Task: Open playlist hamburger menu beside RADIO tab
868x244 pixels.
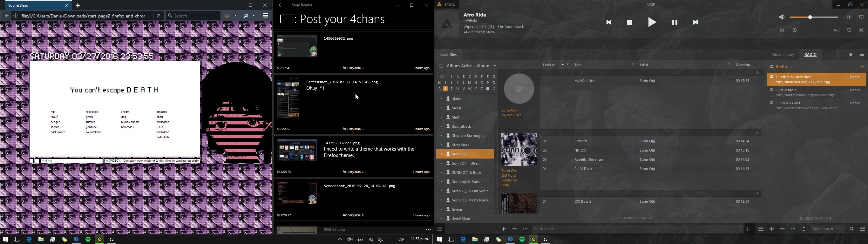Action: tap(862, 55)
